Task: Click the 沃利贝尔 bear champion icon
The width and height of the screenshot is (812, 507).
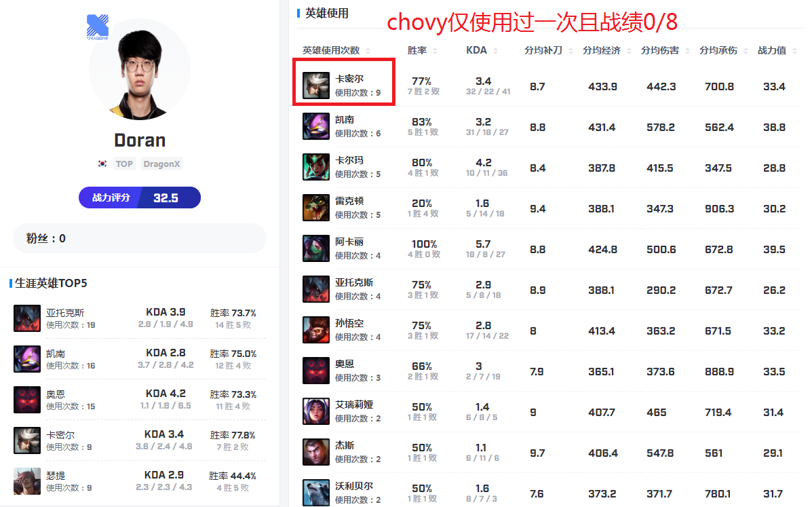Action: (x=316, y=493)
